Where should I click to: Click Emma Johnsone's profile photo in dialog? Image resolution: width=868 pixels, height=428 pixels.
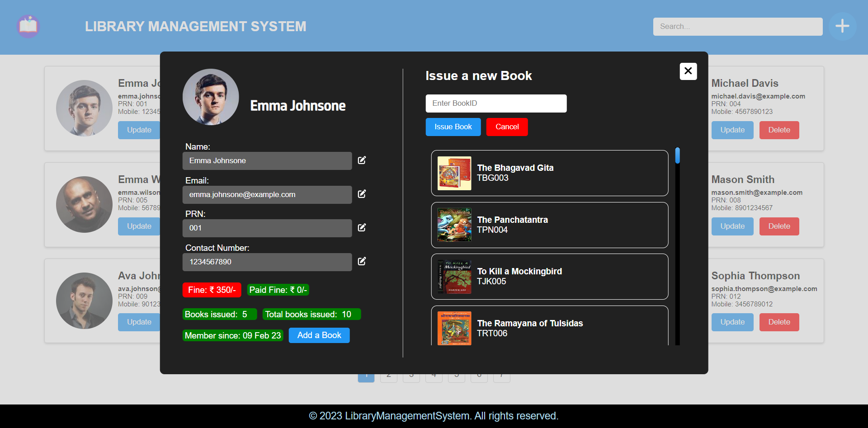211,97
